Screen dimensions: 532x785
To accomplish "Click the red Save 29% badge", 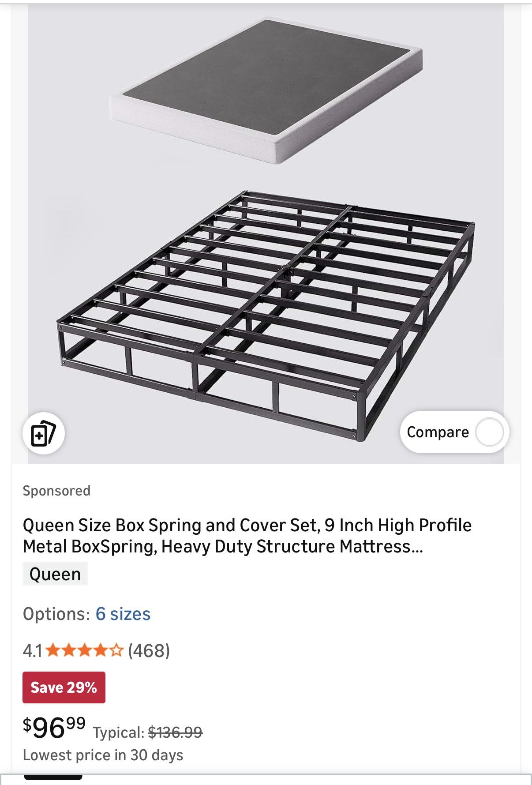I will [64, 687].
